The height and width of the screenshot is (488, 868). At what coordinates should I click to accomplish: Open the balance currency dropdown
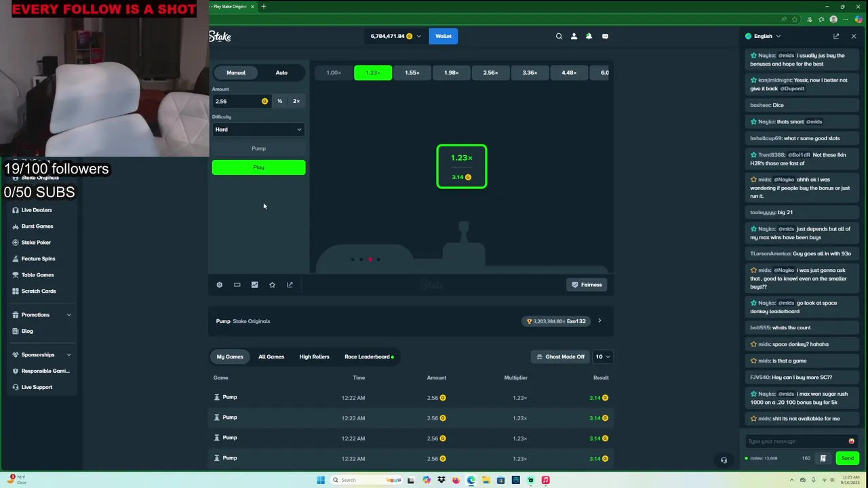tap(395, 36)
